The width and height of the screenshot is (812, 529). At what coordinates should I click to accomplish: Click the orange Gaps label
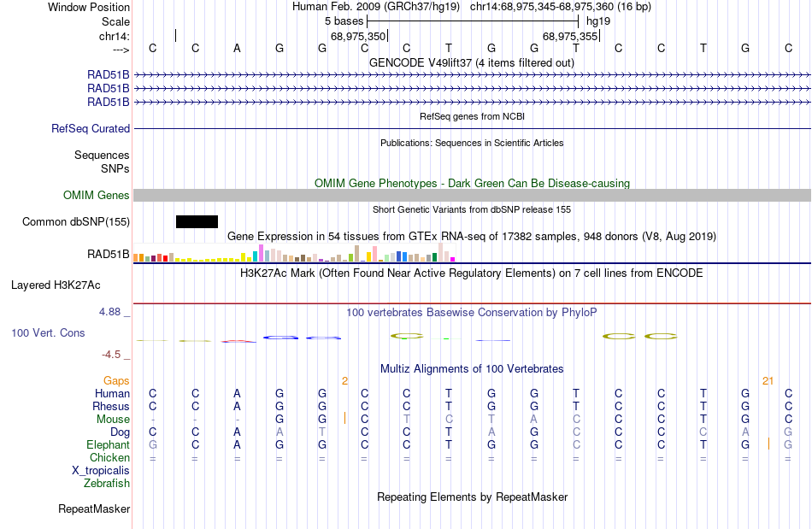coord(116,381)
